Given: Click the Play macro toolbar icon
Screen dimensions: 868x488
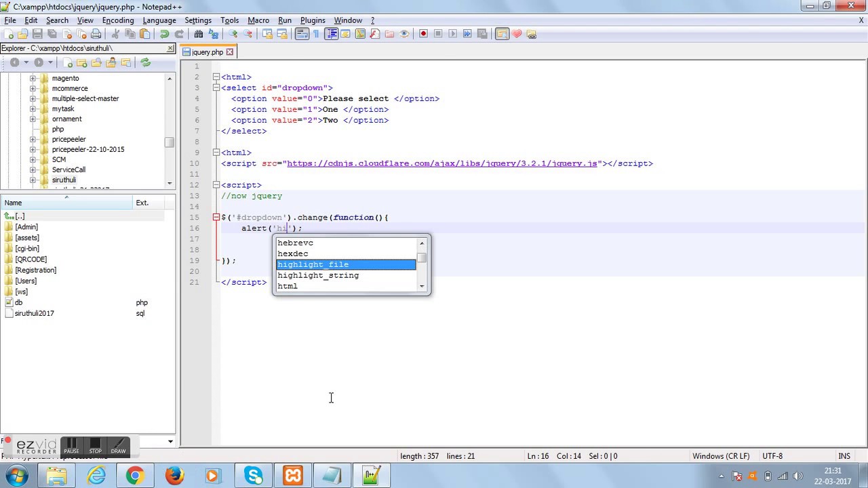Looking at the screenshot, I should click(x=453, y=34).
